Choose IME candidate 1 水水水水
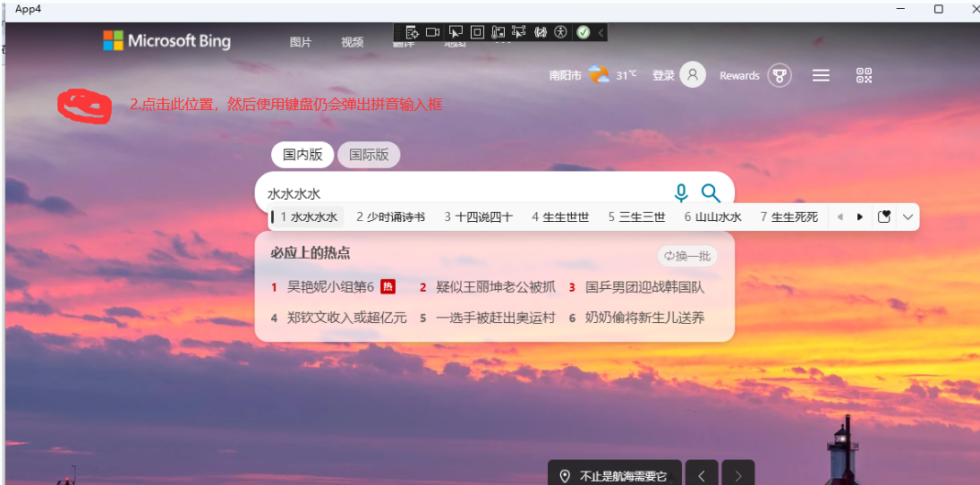The width and height of the screenshot is (980, 485). 308,217
